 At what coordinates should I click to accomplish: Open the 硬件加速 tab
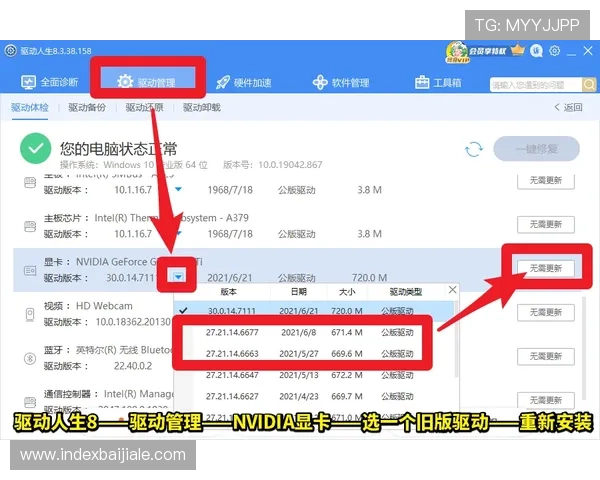tap(244, 82)
